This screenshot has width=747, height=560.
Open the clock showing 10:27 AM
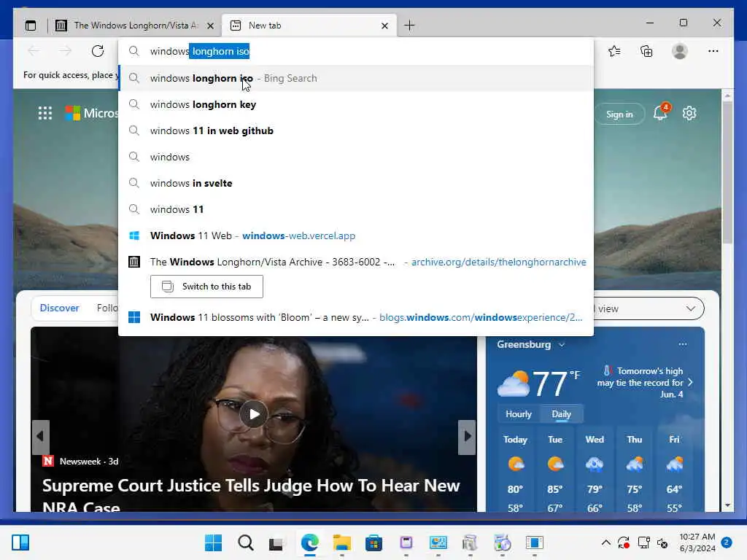(697, 542)
